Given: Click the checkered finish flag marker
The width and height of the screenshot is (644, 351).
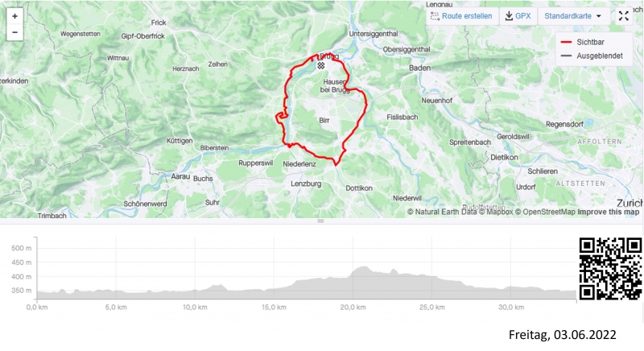Looking at the screenshot, I should [x=320, y=65].
